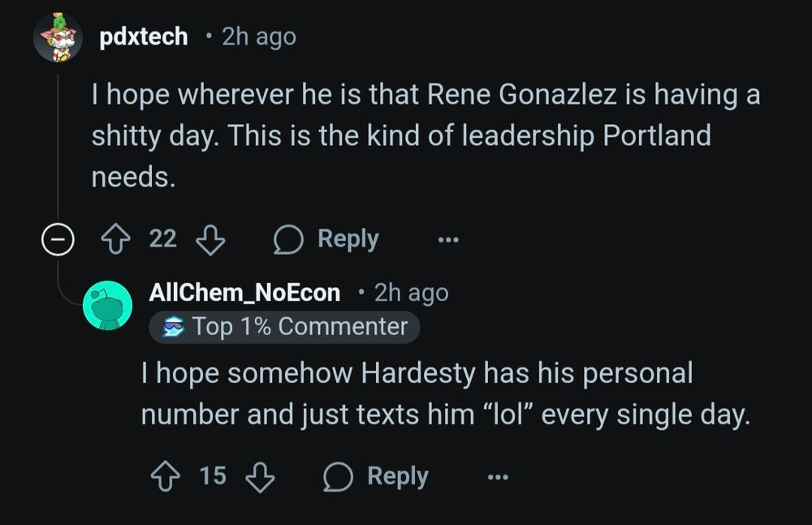Open AllChem_NoEcon's profile via username
Viewport: 812px width, 525px height.
244,292
